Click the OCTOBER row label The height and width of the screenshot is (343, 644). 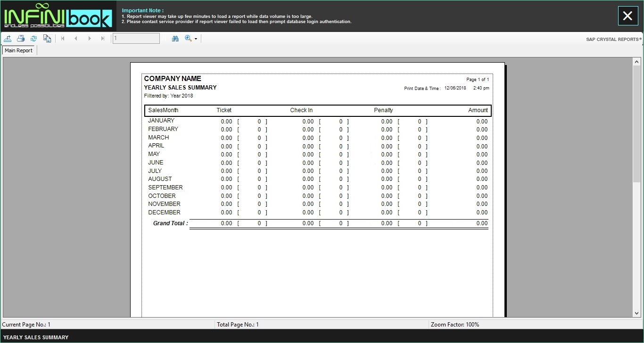(162, 196)
